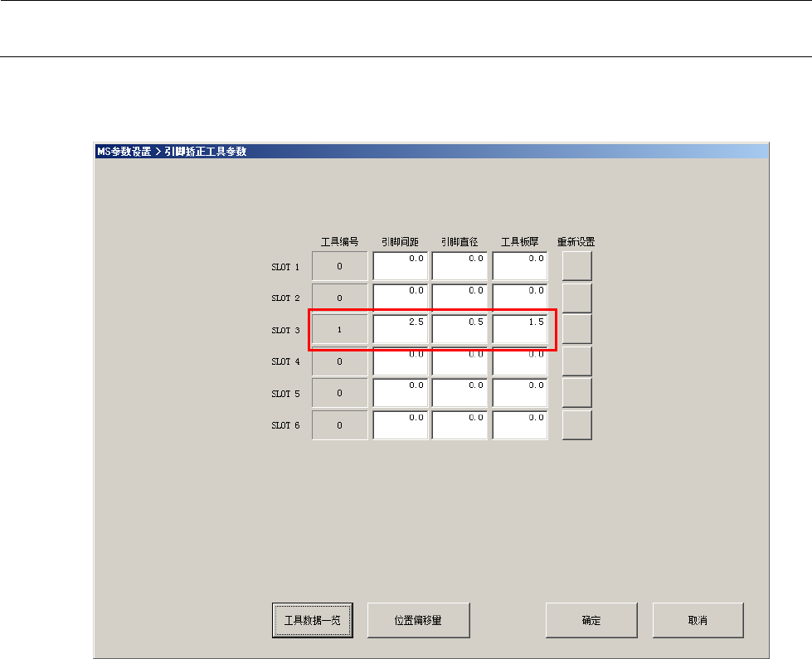This screenshot has width=812, height=659.
Task: Click the SLOT 6 row label
Action: point(285,425)
